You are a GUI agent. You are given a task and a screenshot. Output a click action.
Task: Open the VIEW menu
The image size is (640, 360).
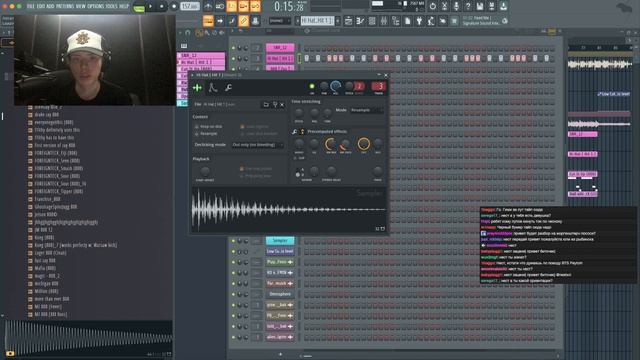pyautogui.click(x=81, y=6)
